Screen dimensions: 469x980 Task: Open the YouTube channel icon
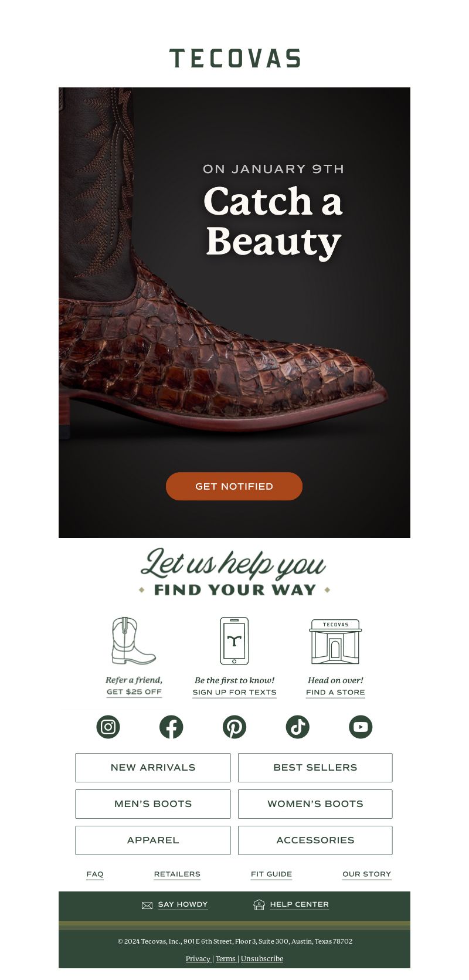[361, 727]
